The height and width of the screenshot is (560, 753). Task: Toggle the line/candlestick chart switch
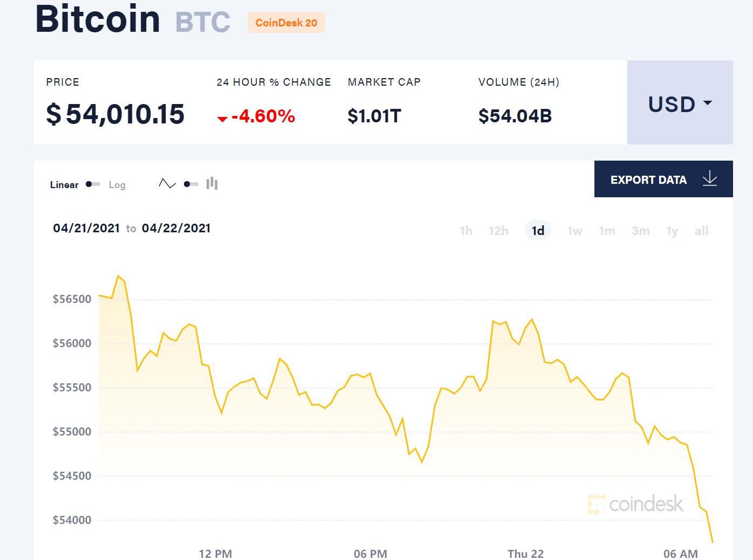pyautogui.click(x=191, y=184)
